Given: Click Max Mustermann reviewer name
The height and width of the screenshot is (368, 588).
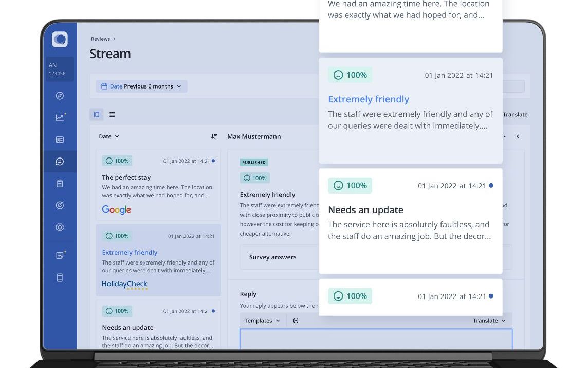Looking at the screenshot, I should pos(254,137).
